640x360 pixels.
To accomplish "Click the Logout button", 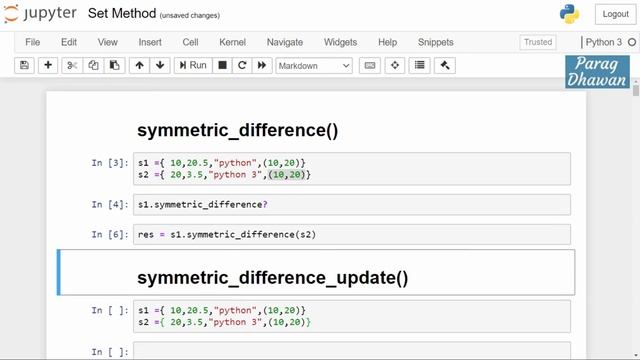I will coord(616,14).
